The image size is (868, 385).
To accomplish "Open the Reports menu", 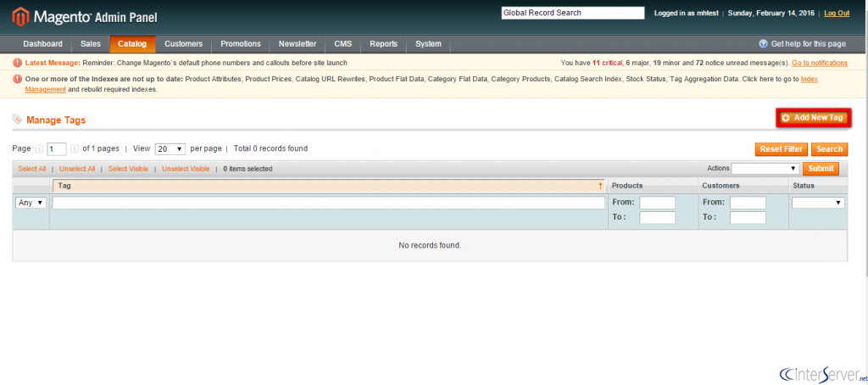I will coord(384,44).
